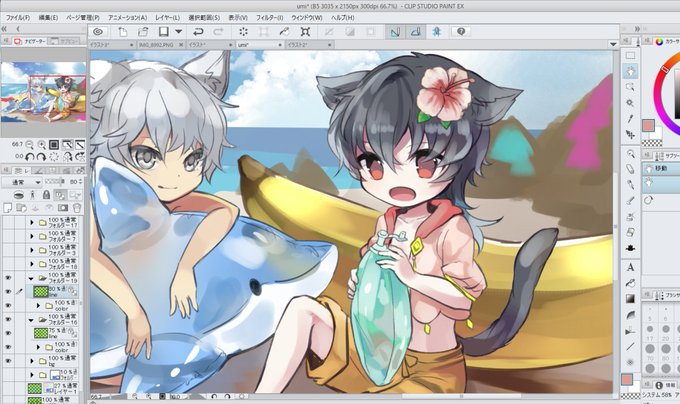Switch to the IMG_8992.PNG canvas tab
The width and height of the screenshot is (680, 404).
click(161, 45)
